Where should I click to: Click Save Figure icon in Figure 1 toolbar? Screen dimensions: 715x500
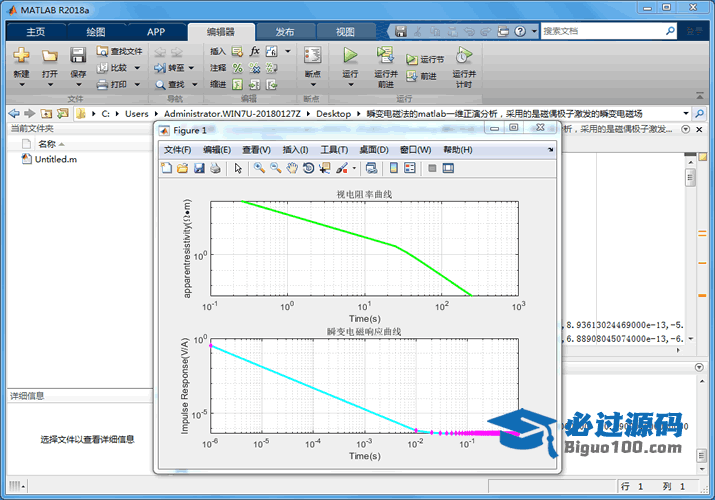(199, 168)
